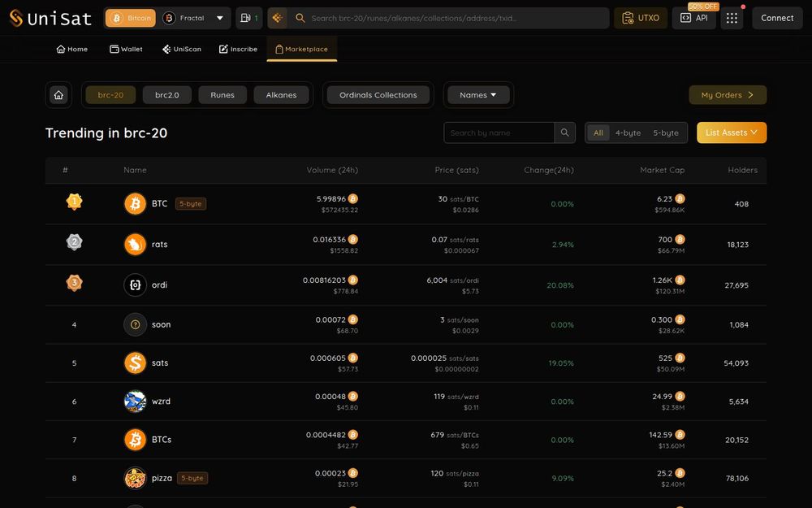Click the Volume (24h) column header
812x508 pixels.
332,170
